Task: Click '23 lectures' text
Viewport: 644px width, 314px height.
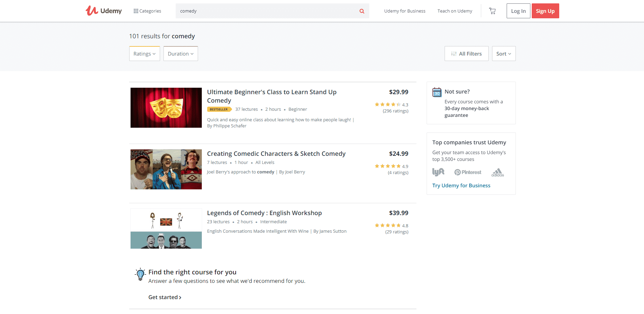Action: point(218,222)
